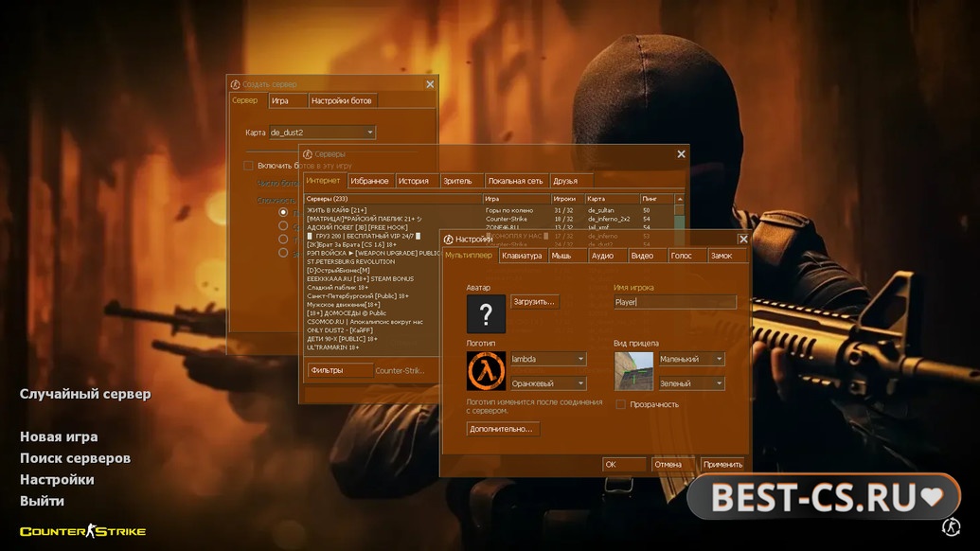980x551 pixels.
Task: Open the Counter-Strik.. game filter dropdown
Action: [400, 370]
